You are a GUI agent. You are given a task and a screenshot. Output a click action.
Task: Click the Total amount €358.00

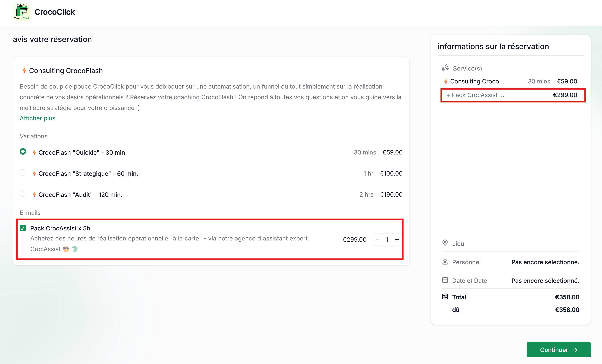567,297
